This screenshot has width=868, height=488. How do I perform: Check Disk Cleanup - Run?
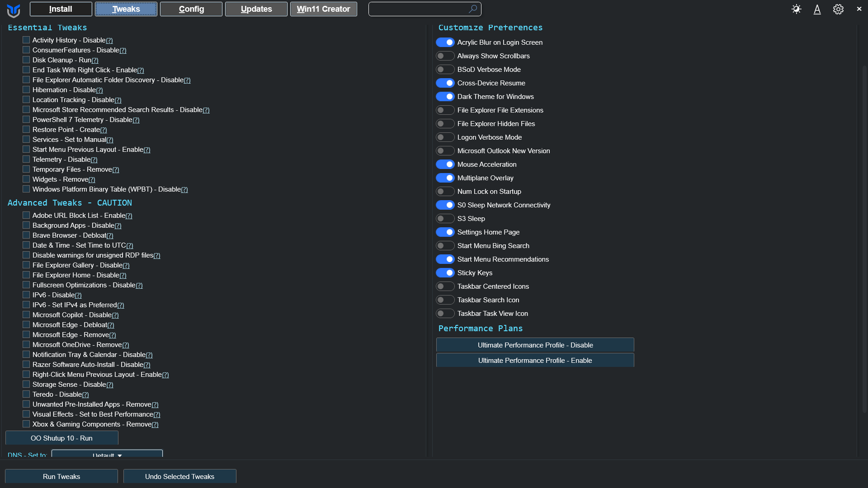point(26,60)
